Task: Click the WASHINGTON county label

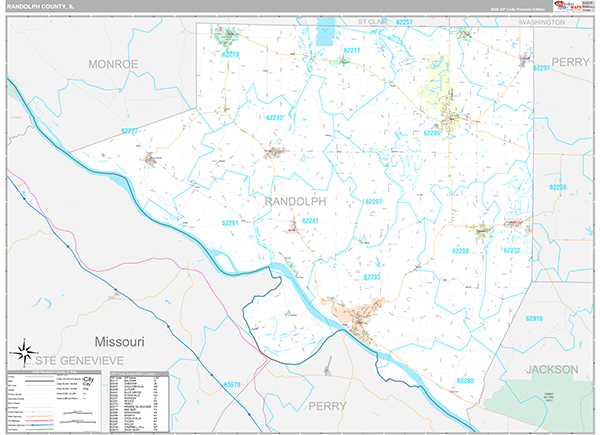Action: tap(528, 21)
